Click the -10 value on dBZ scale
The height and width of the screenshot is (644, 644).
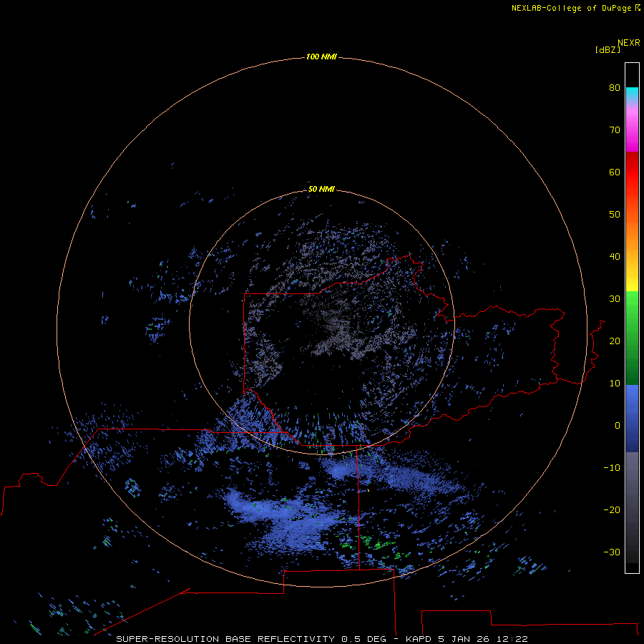point(612,468)
